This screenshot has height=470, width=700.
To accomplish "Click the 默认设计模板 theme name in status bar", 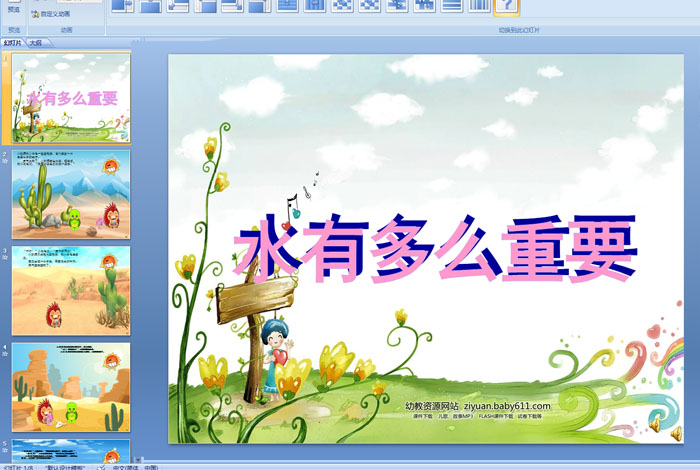I will click(x=65, y=467).
